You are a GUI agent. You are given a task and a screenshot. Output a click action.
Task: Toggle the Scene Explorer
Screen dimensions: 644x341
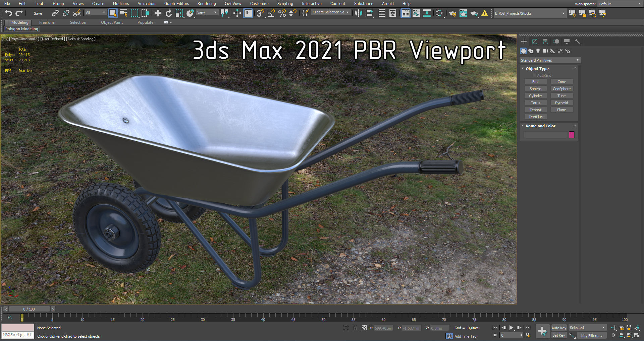[x=382, y=13]
